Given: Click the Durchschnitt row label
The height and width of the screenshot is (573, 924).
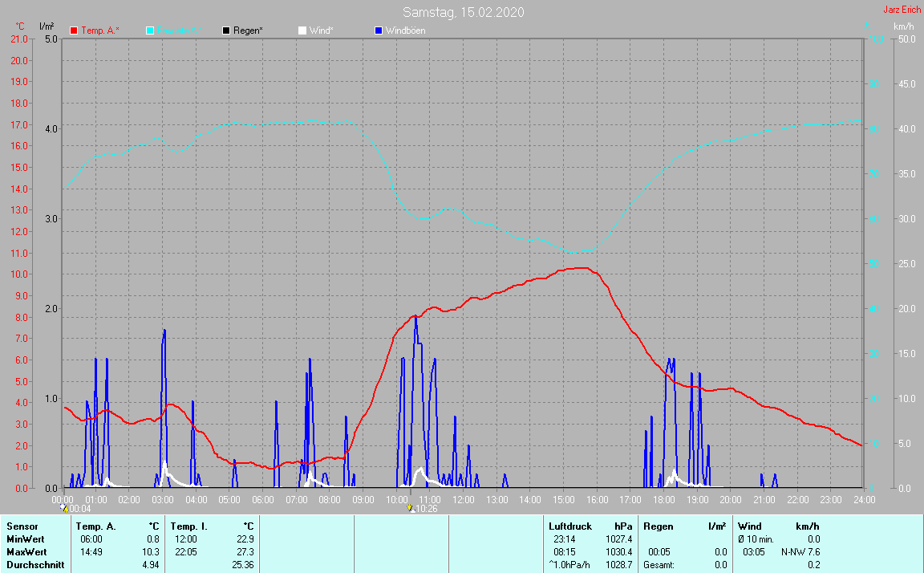Looking at the screenshot, I should tap(34, 565).
